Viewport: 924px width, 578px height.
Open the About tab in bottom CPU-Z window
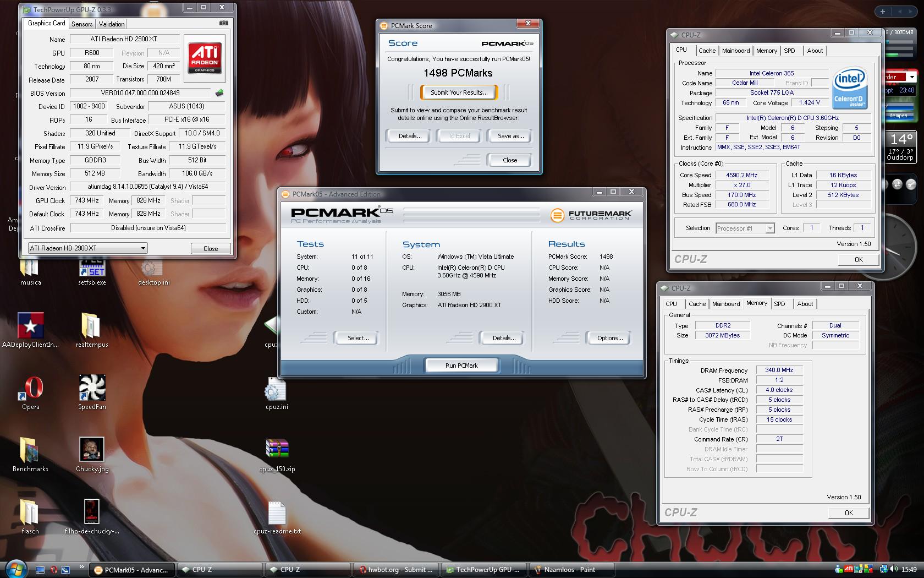[805, 304]
